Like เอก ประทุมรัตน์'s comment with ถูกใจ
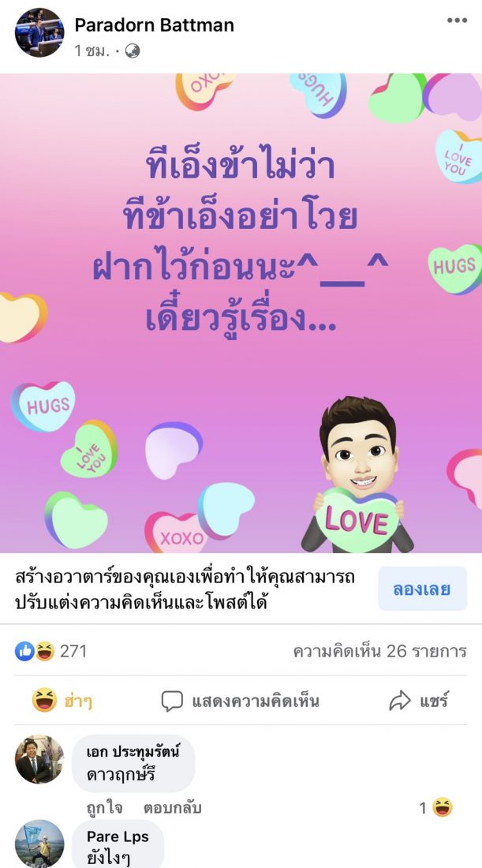This screenshot has width=482, height=868. coord(105,808)
